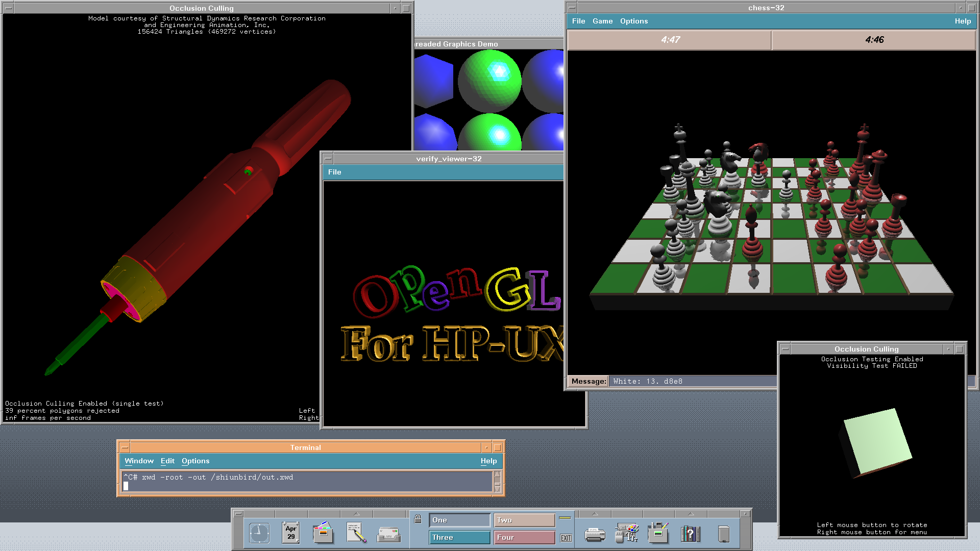Open the front panel's window menu button

pyautogui.click(x=238, y=514)
